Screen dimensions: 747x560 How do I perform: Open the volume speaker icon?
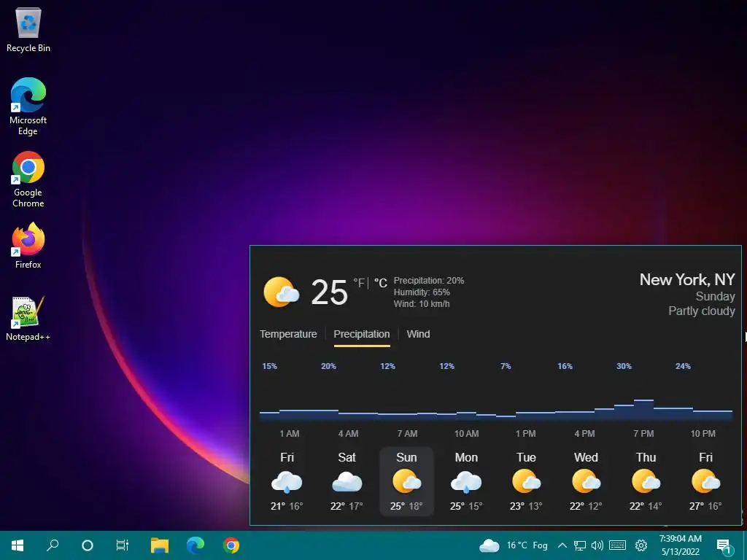[597, 545]
